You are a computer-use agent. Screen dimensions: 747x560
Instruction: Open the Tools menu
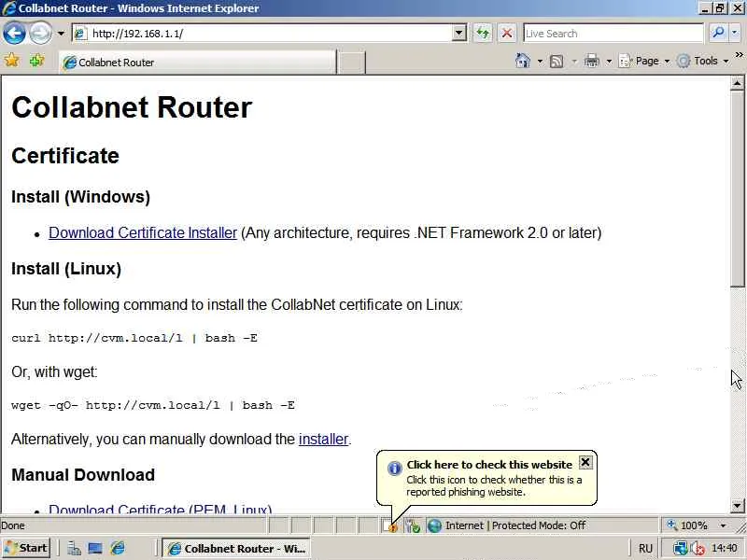703,61
